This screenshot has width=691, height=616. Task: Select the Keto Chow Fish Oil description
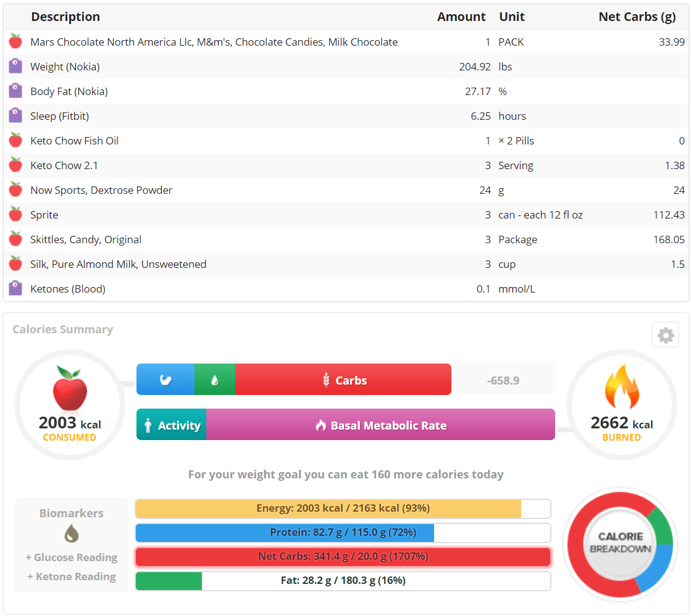pos(75,141)
